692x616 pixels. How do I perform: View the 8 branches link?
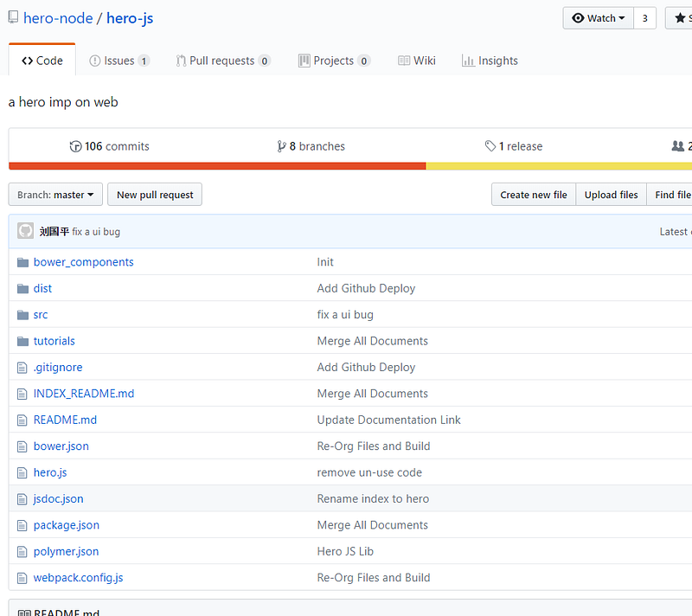point(311,146)
